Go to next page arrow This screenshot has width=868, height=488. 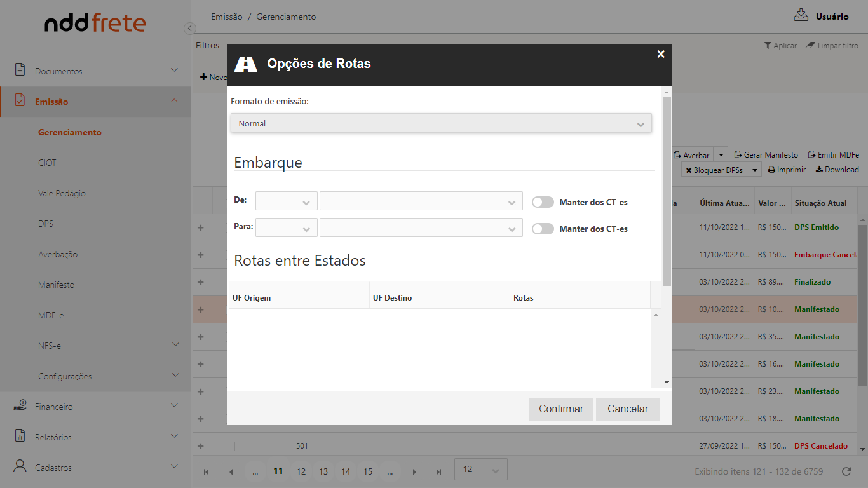[414, 471]
